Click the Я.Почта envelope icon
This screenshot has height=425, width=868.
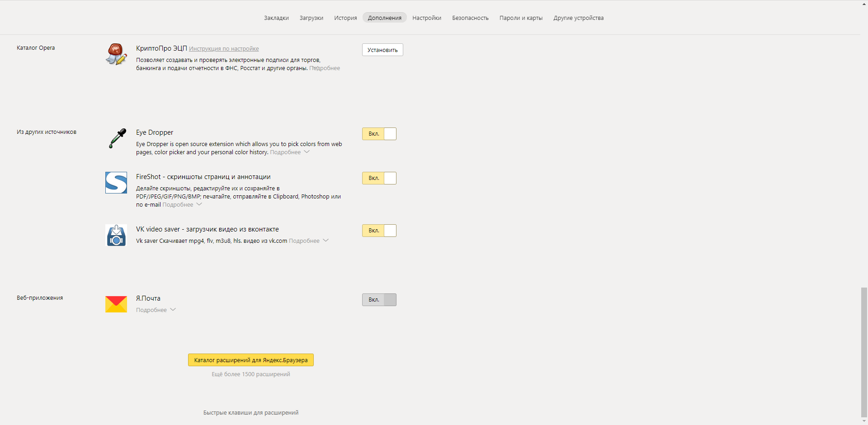tap(116, 304)
